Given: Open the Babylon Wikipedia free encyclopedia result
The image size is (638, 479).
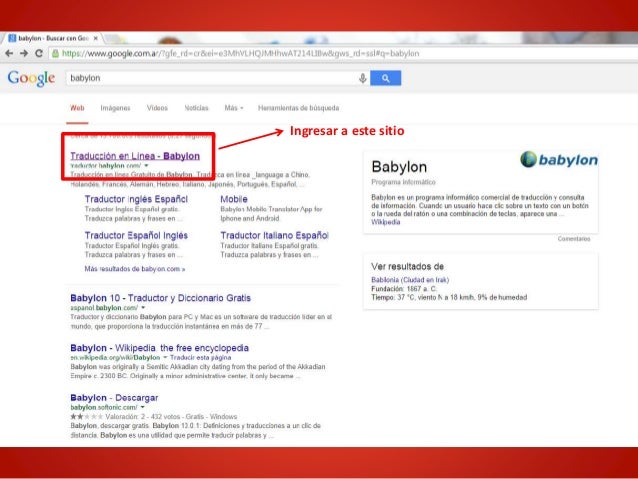Looking at the screenshot, I should (x=160, y=348).
